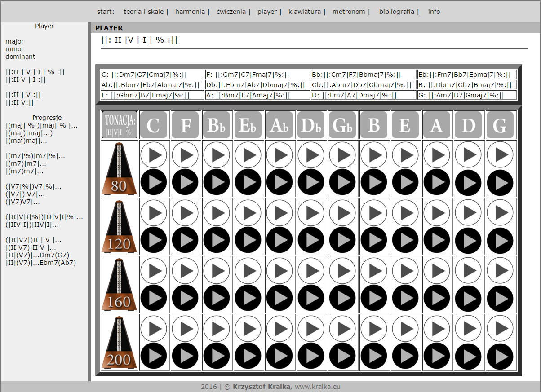The image size is (541, 392).
Task: Play black button for Gb at tempo 160
Action: coord(342,298)
